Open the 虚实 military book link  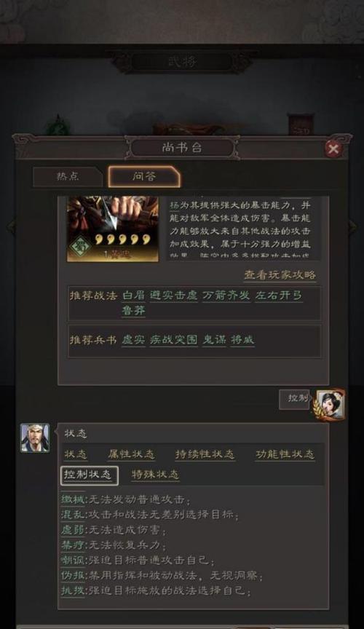pyautogui.click(x=134, y=340)
